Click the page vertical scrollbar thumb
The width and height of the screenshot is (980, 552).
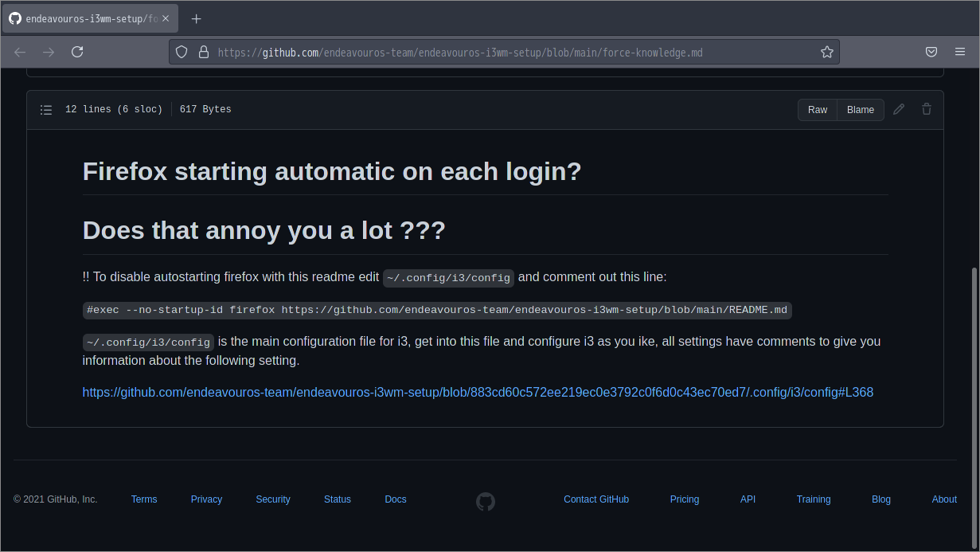[x=975, y=407]
